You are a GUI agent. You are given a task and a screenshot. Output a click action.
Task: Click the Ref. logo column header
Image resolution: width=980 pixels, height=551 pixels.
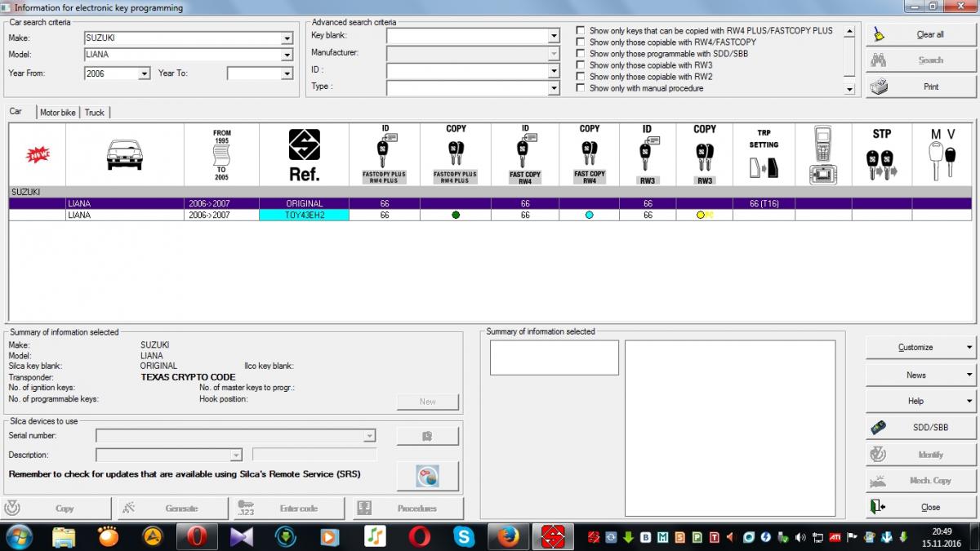[x=304, y=154]
